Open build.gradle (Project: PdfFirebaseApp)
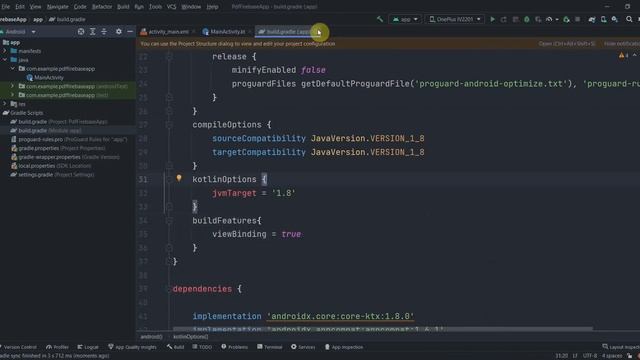The image size is (640, 360). pos(58,122)
